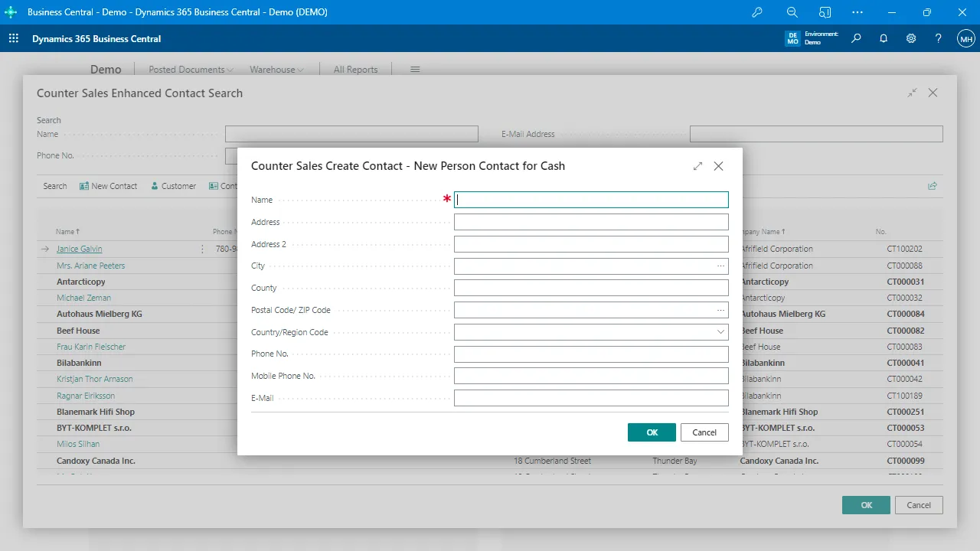This screenshot has height=551, width=980.
Task: Focus the E-Mail input field
Action: [x=590, y=399]
